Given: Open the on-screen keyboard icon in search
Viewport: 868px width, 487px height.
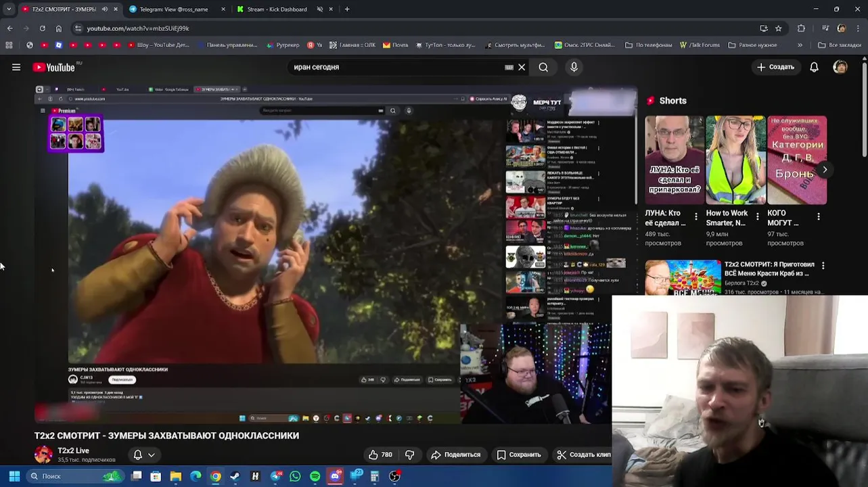Looking at the screenshot, I should [509, 67].
